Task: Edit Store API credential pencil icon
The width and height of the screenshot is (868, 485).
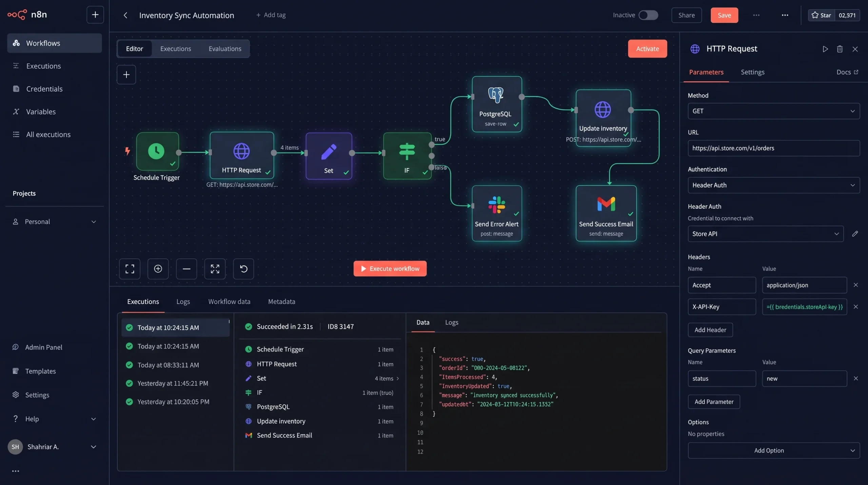Action: pos(855,234)
